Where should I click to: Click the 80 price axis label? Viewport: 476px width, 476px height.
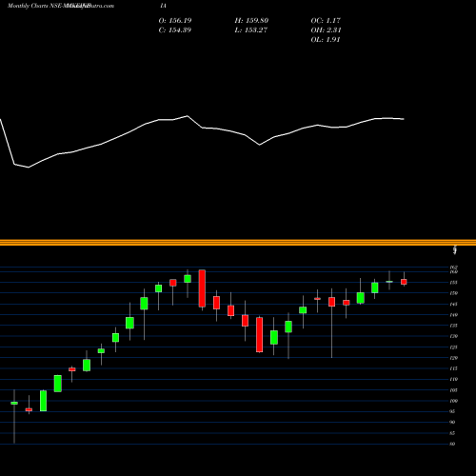tap(452, 444)
